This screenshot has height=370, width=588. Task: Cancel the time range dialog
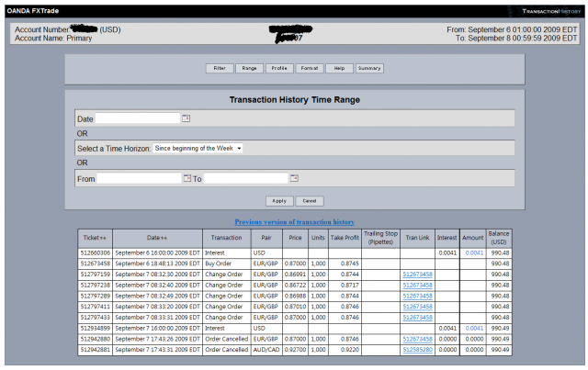click(x=310, y=201)
